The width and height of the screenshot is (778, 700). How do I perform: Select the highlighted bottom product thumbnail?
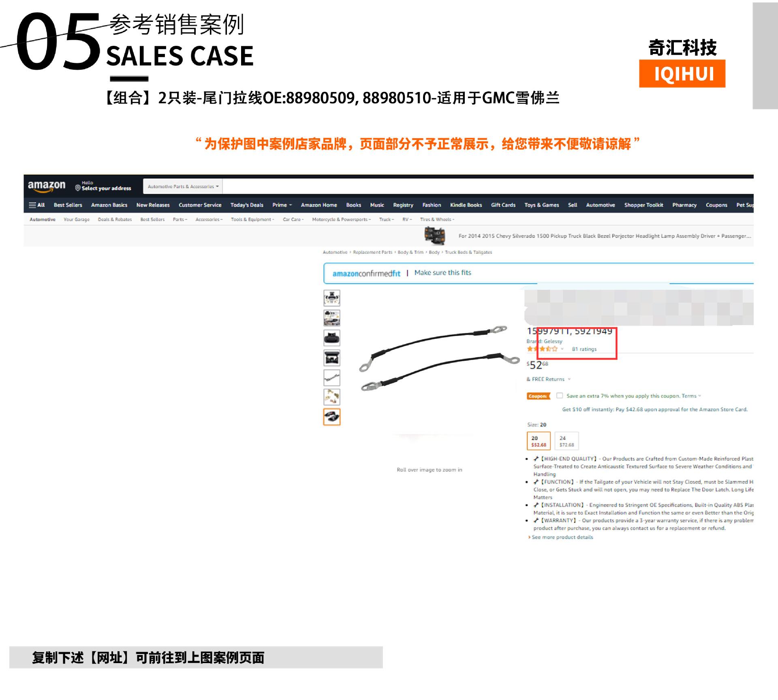coord(331,417)
